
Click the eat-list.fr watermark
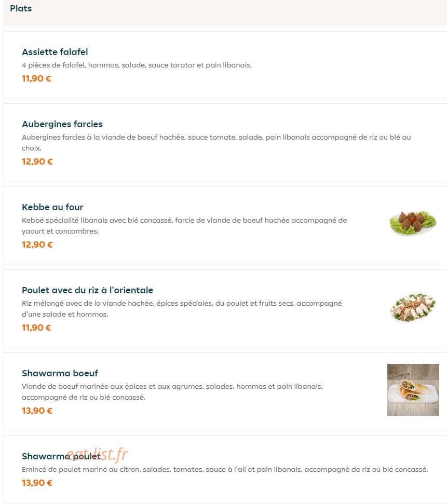coord(98,455)
